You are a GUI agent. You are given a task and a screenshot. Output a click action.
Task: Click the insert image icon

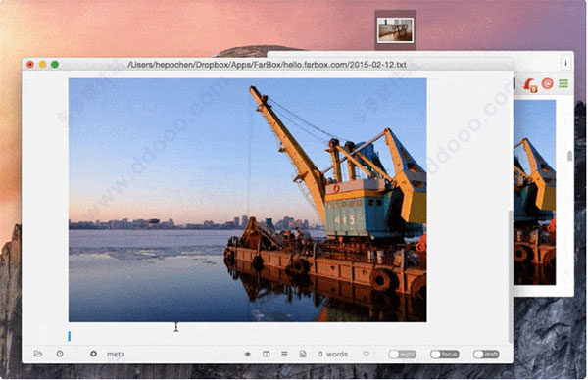[303, 354]
